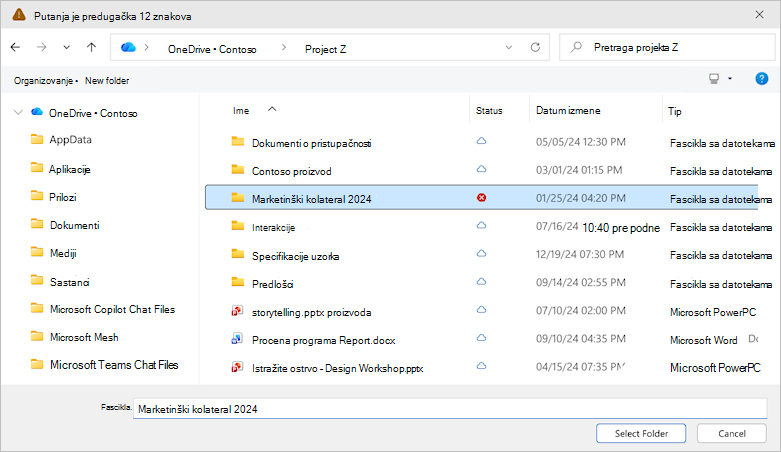Click the New folder button
The width and height of the screenshot is (781, 452).
(107, 81)
